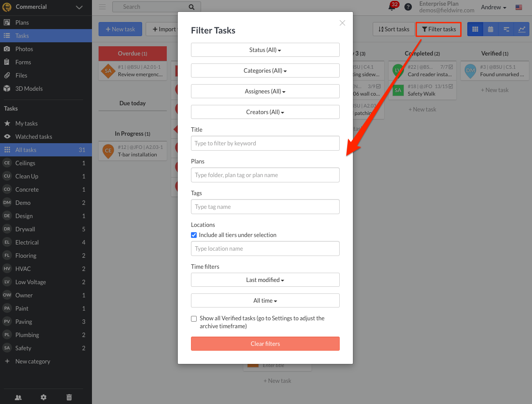Open the Plans section in the sidebar

(22, 22)
